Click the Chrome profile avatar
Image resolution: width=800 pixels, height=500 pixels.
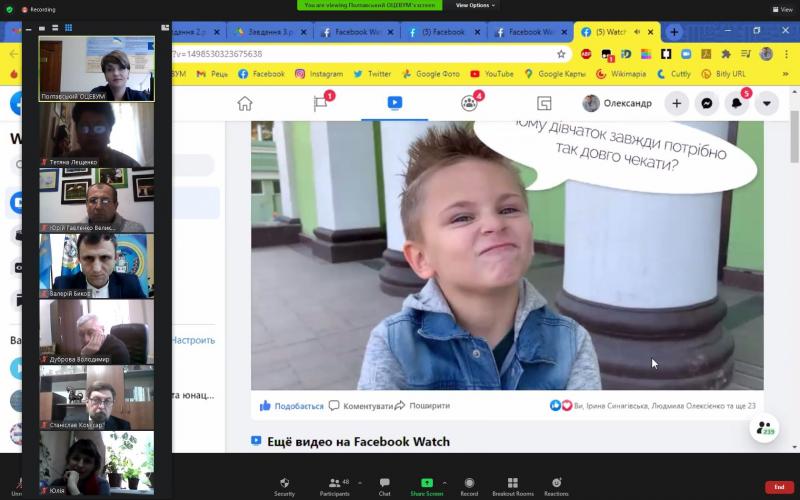766,54
